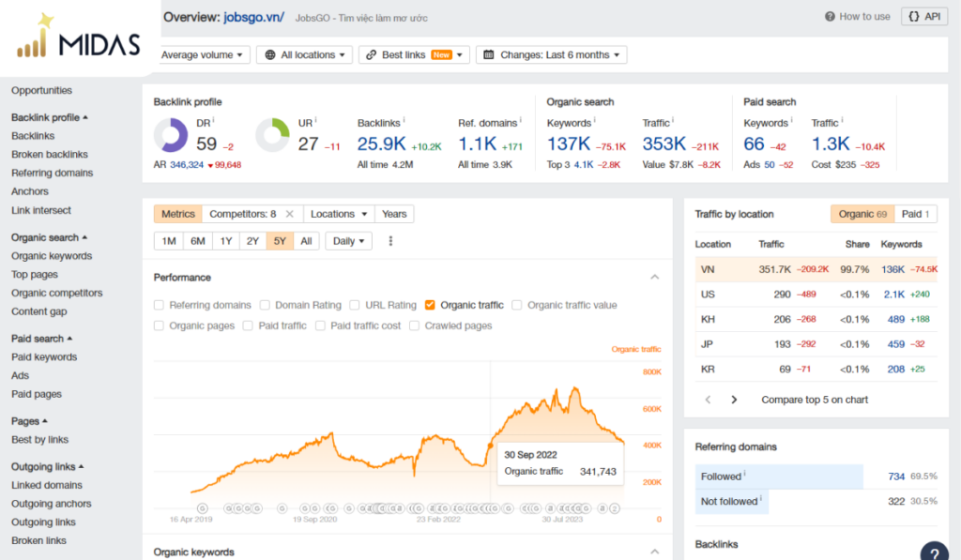Open Backlinks in sidebar
This screenshot has width=961, height=560.
pyautogui.click(x=33, y=136)
